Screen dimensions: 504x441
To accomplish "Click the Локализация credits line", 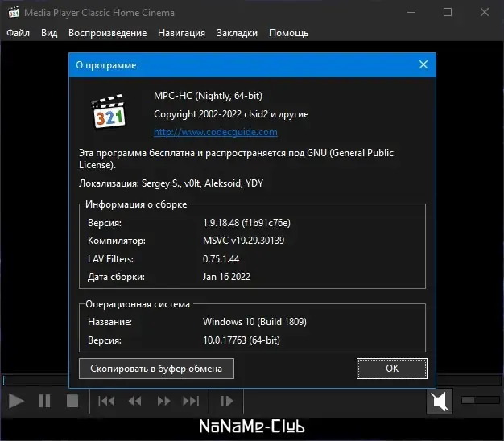I will tap(171, 183).
